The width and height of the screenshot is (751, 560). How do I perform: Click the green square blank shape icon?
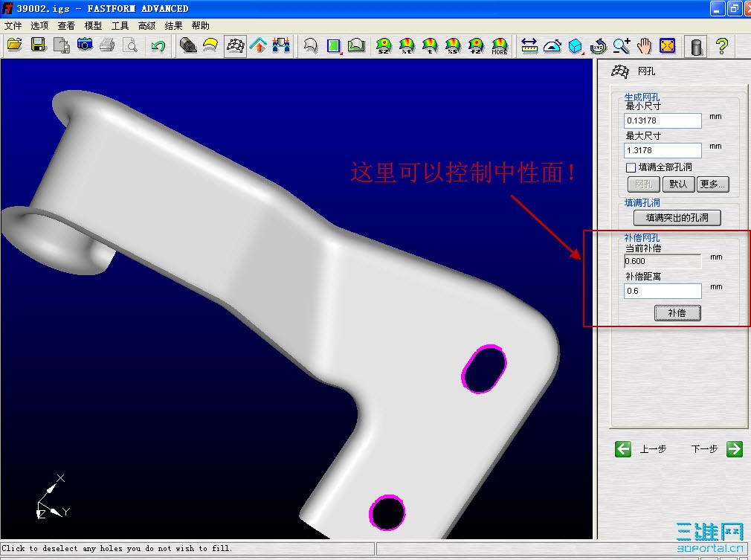[x=334, y=45]
